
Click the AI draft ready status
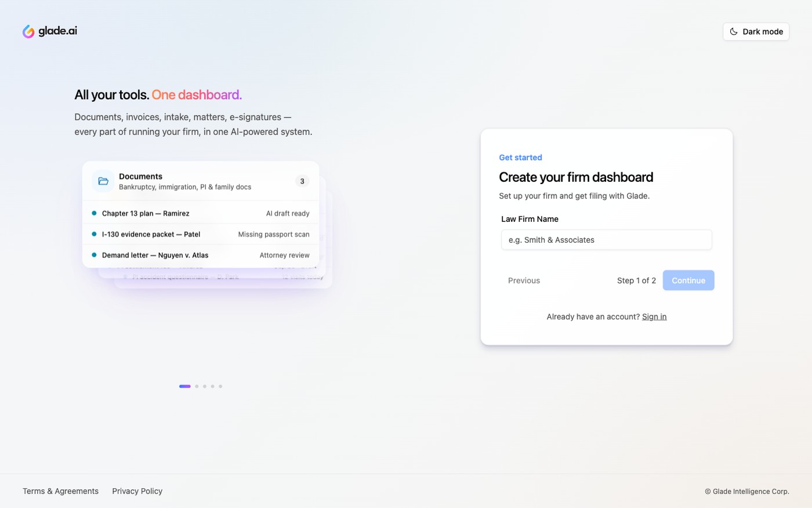click(x=288, y=214)
